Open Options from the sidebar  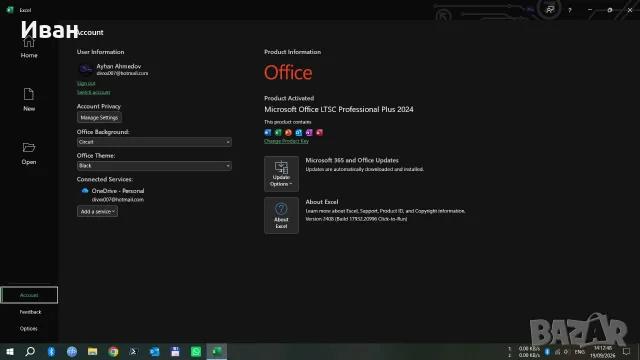click(x=29, y=329)
